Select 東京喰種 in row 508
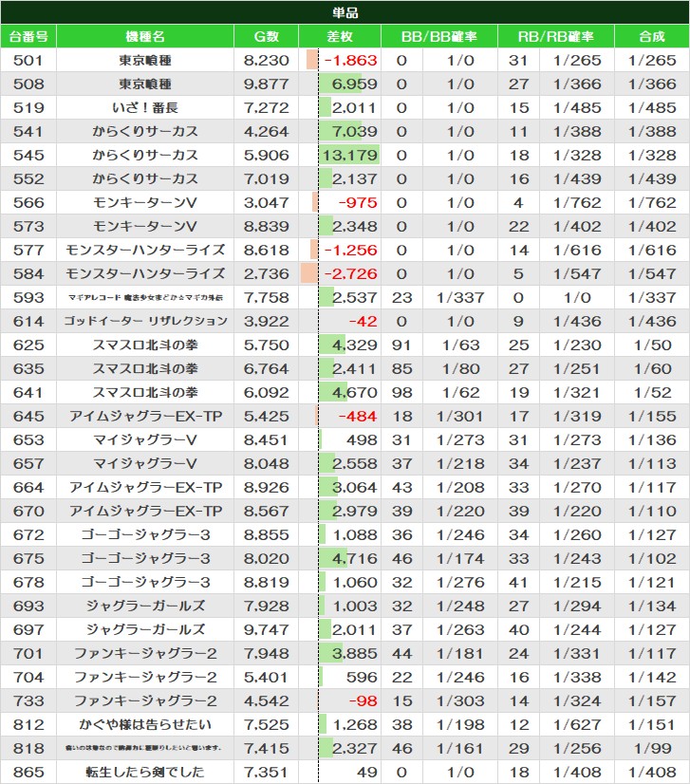The width and height of the screenshot is (690, 784). pyautogui.click(x=145, y=84)
